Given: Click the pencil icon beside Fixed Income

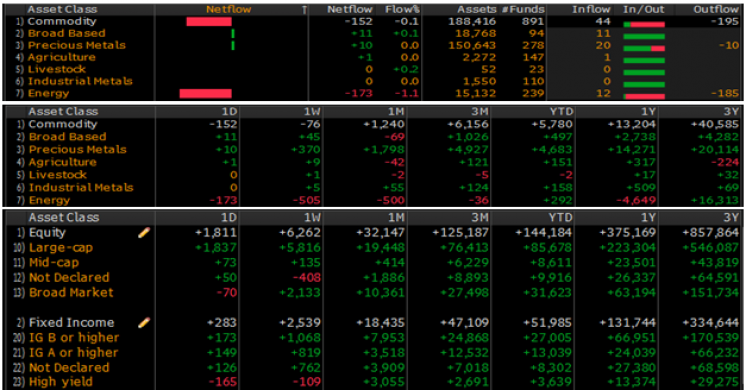Looking at the screenshot, I should pyautogui.click(x=144, y=323).
